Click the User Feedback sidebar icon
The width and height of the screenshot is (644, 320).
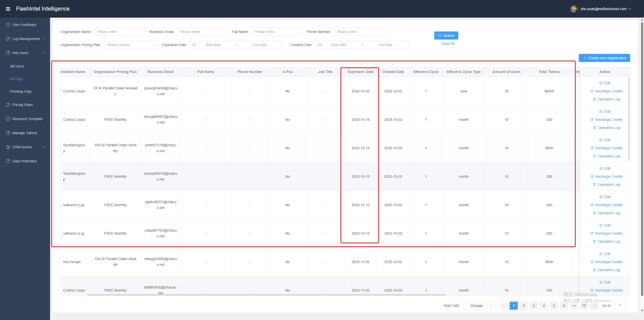[8, 25]
